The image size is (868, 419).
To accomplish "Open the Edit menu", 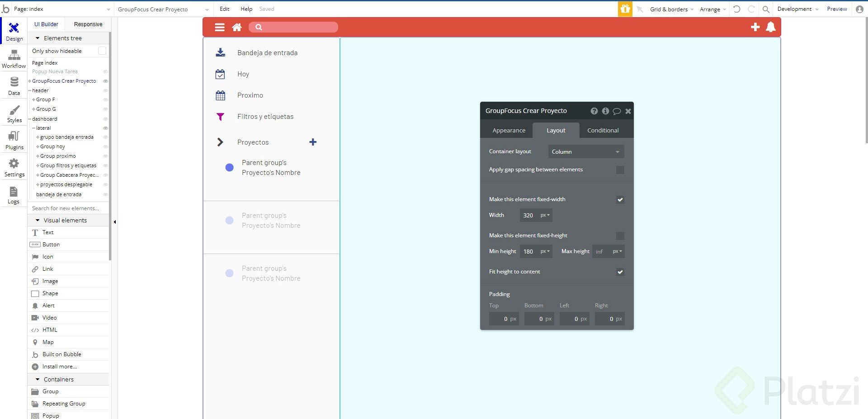I will click(224, 9).
